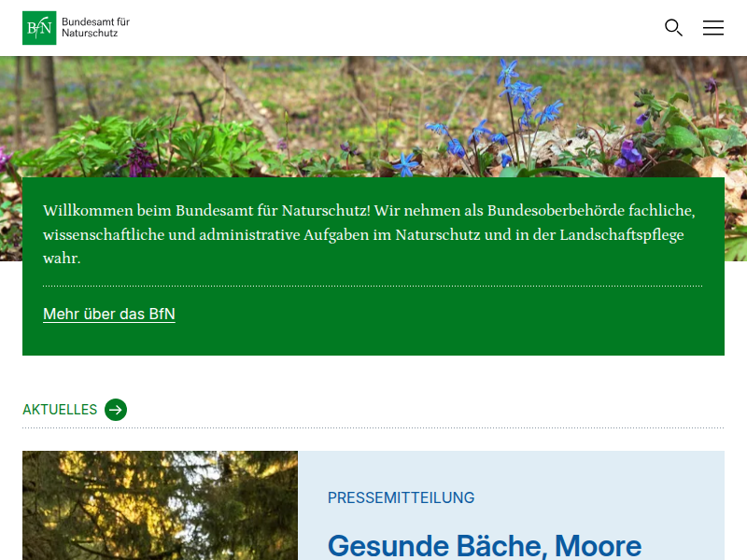Click the forest photo thumbnail
Viewport: 747px width, 560px height.
coord(160,505)
